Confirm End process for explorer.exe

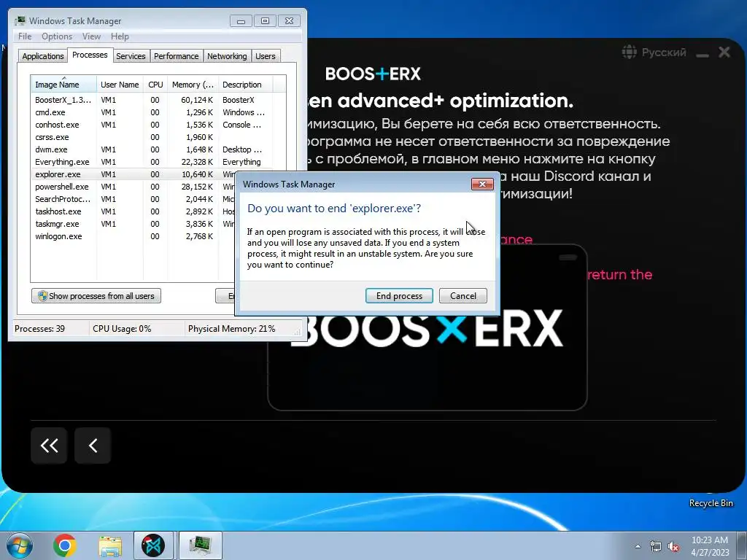(x=399, y=296)
